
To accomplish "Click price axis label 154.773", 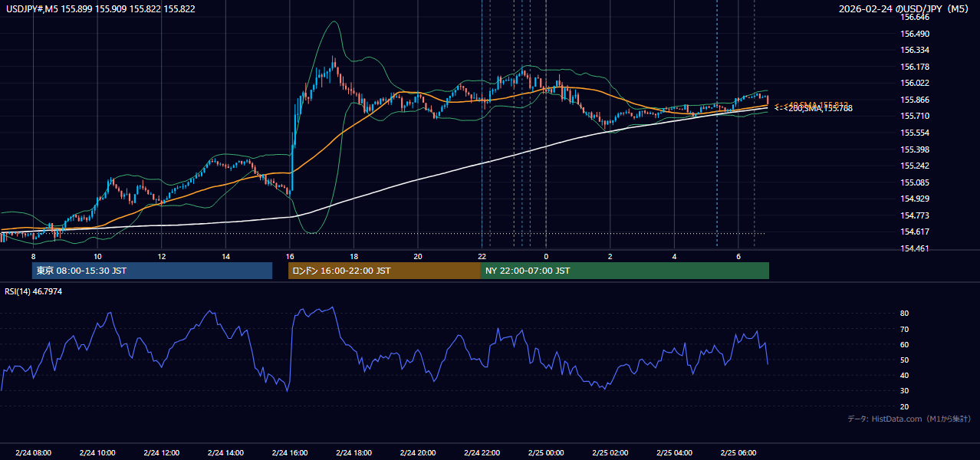I will pyautogui.click(x=916, y=215).
